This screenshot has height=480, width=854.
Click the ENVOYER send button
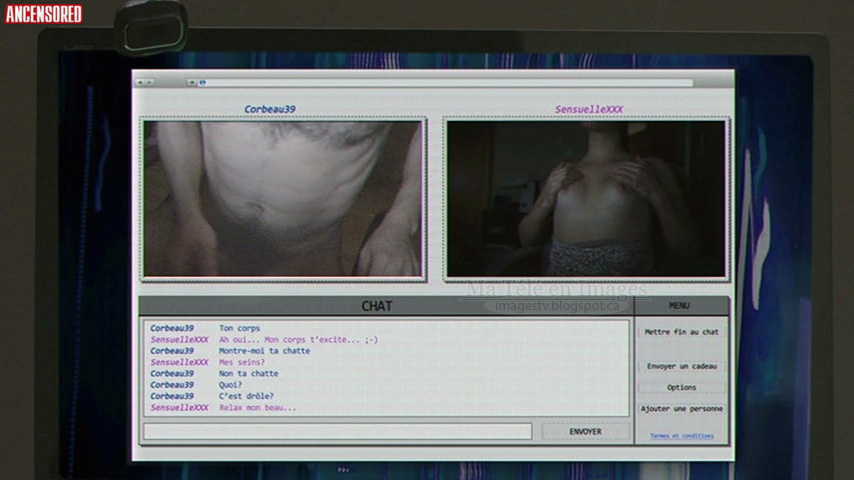tap(585, 431)
